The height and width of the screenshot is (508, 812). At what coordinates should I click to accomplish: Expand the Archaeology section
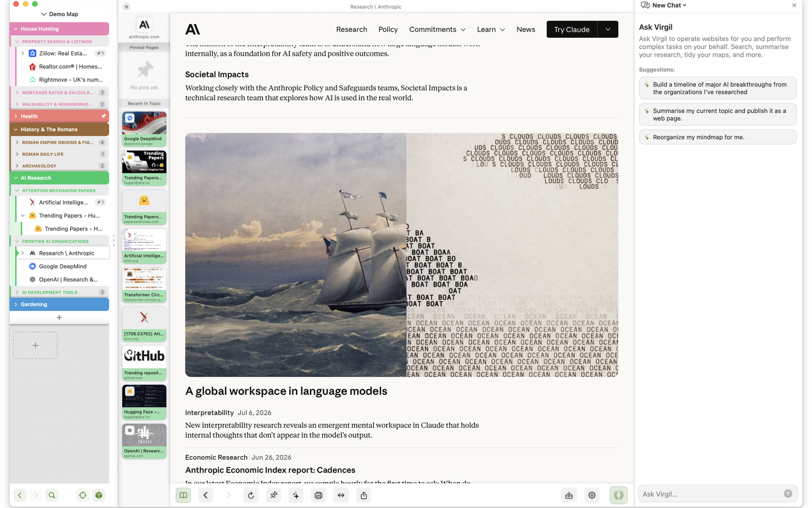pos(17,166)
